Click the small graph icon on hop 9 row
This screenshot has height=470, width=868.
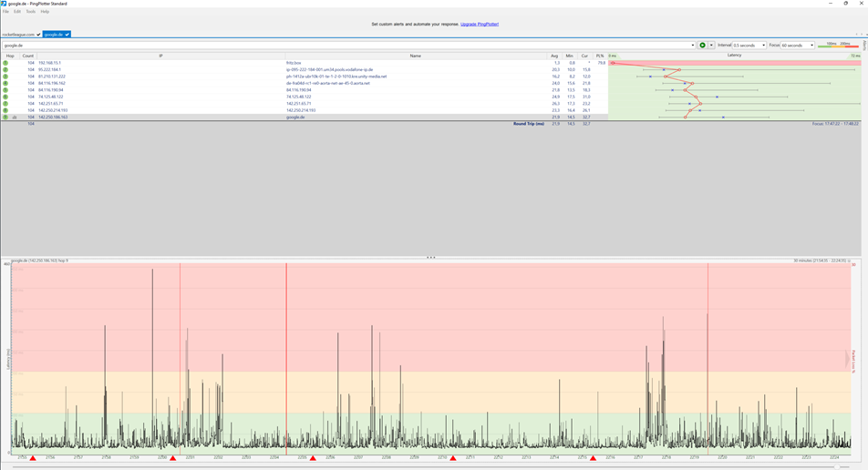coord(15,117)
